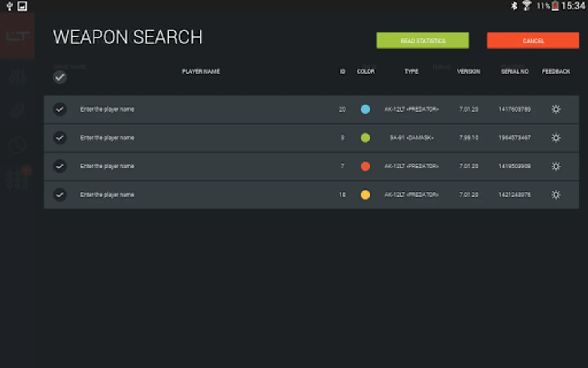
Task: Tap the image notification icon in status bar
Action: click(22, 6)
